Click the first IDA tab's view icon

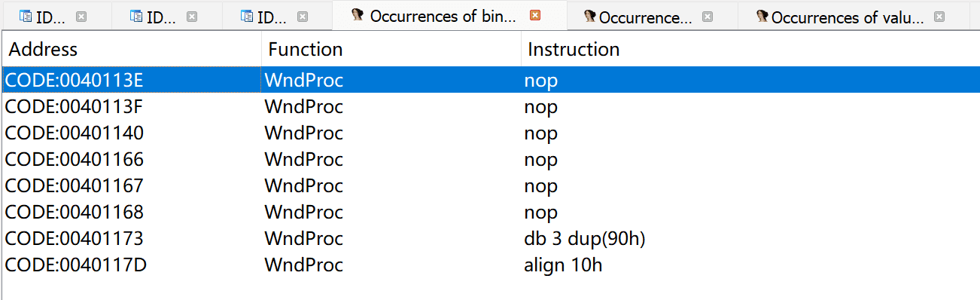[x=26, y=17]
